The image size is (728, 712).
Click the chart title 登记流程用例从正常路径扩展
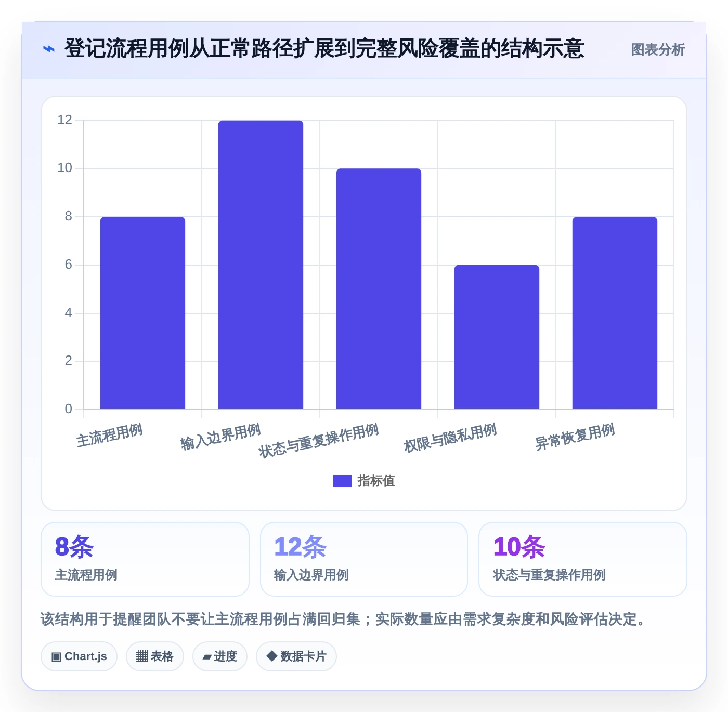click(x=324, y=49)
